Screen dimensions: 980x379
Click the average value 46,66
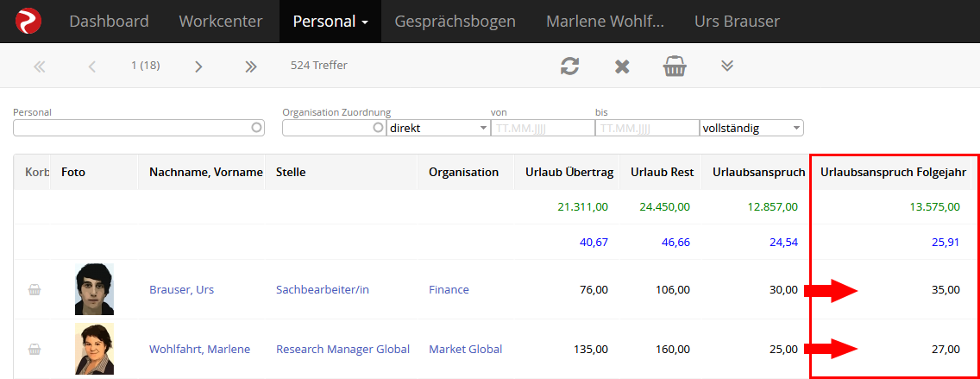click(676, 242)
